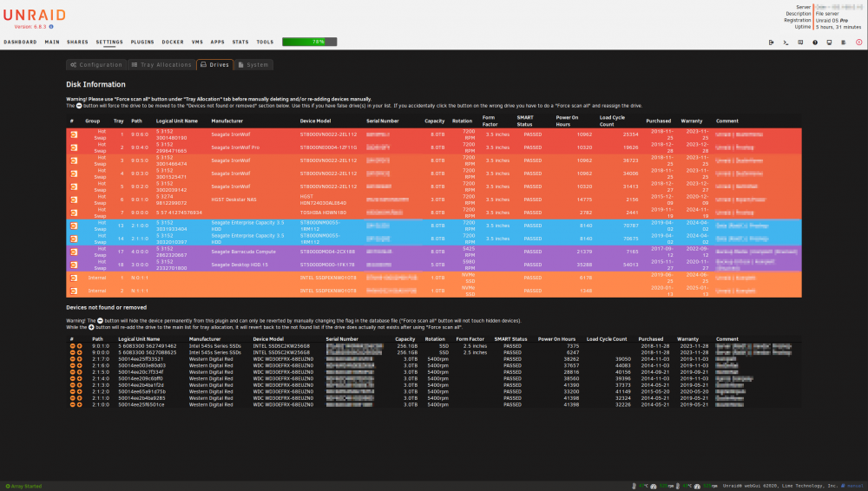
Task: Open the Stats page
Action: coord(240,42)
